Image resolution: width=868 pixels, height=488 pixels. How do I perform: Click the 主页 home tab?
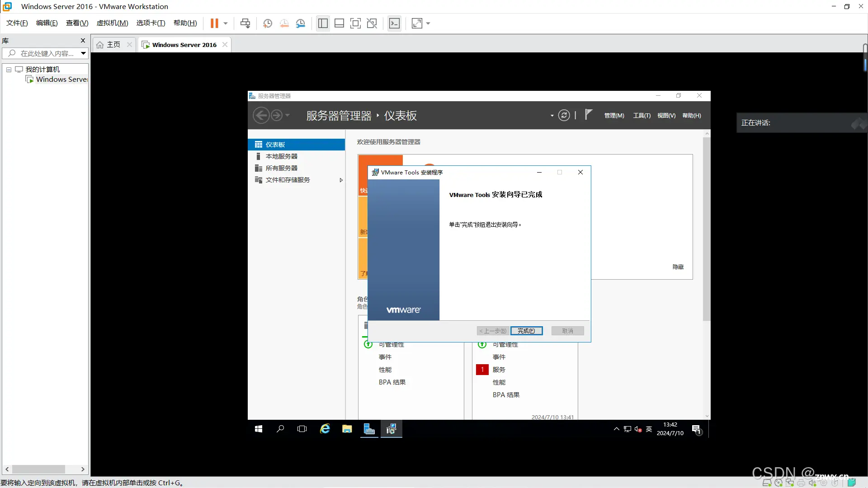coord(113,45)
